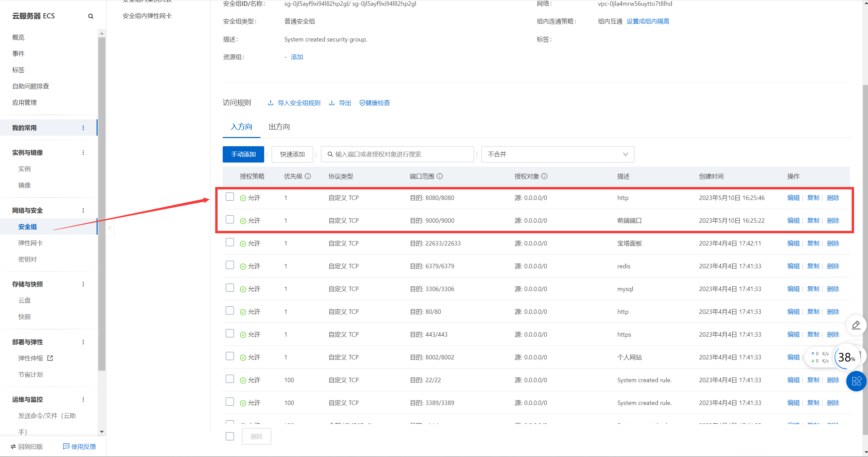Check the 22633/22633 rule checkbox
The width and height of the screenshot is (868, 457).
point(230,242)
